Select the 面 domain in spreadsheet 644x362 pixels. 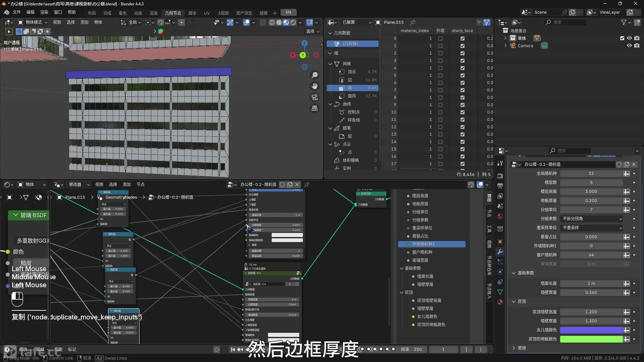pos(353,88)
